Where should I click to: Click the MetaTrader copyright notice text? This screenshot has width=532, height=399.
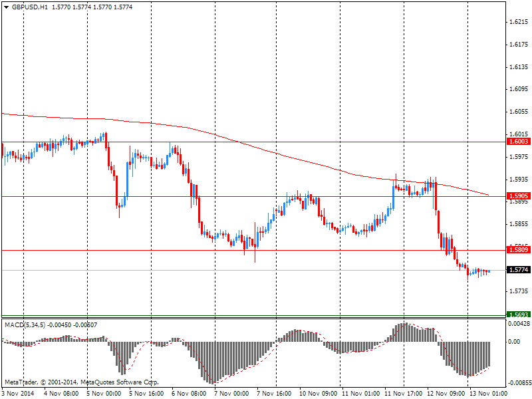pos(82,382)
